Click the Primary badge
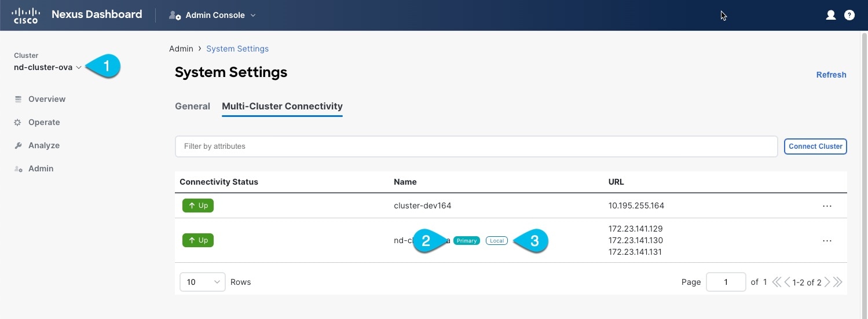The image size is (868, 319). tap(467, 241)
